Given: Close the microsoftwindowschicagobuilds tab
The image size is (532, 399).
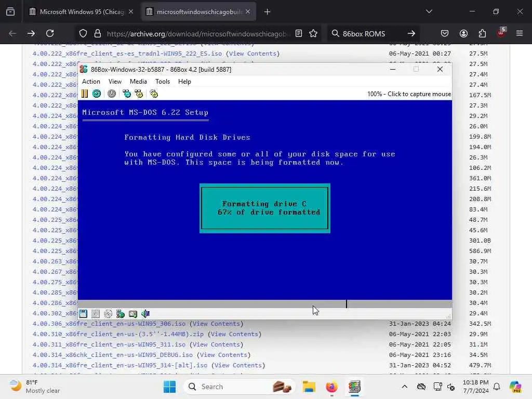Looking at the screenshot, I should coord(248,11).
